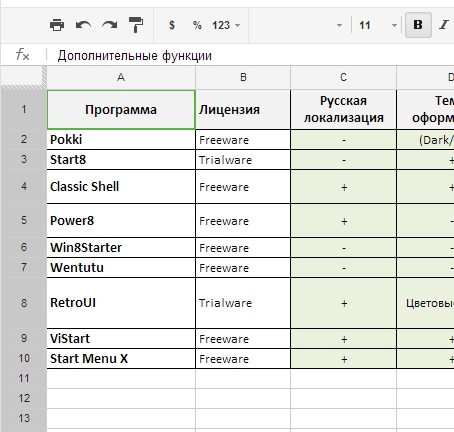The image size is (454, 432).
Task: Select column B header
Action: click(x=243, y=77)
